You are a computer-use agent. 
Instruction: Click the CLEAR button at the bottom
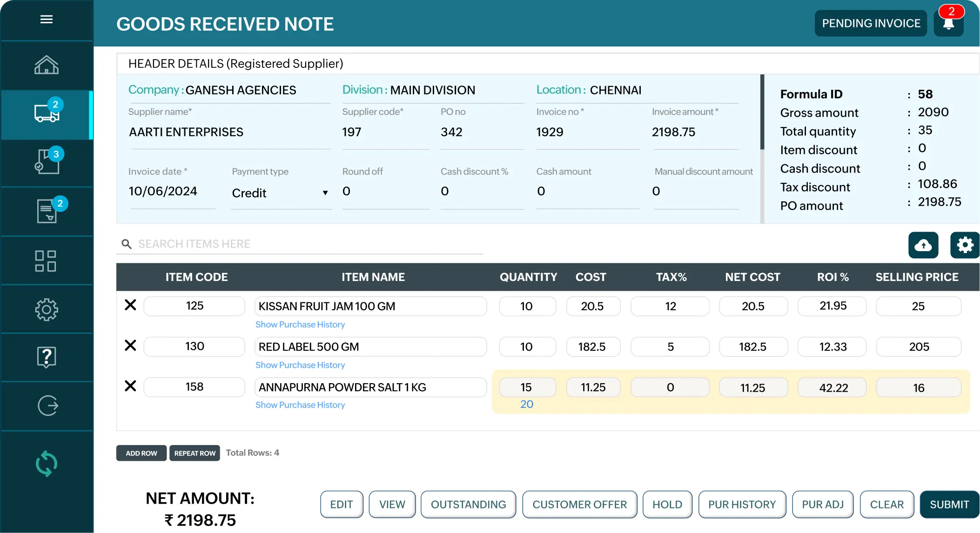886,504
